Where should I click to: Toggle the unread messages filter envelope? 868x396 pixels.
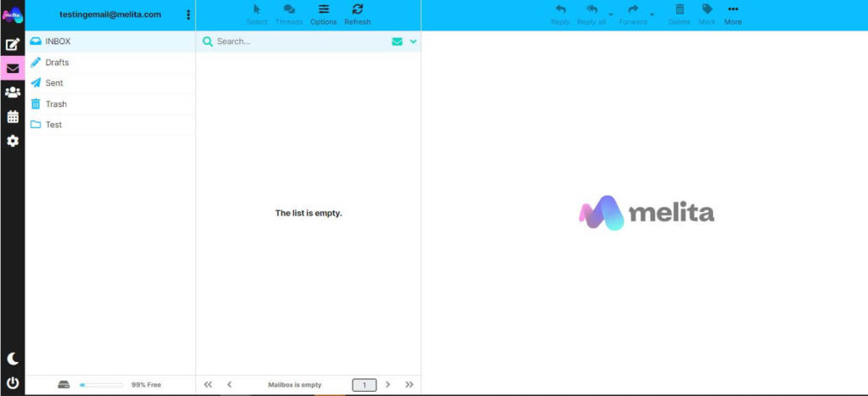tap(397, 42)
